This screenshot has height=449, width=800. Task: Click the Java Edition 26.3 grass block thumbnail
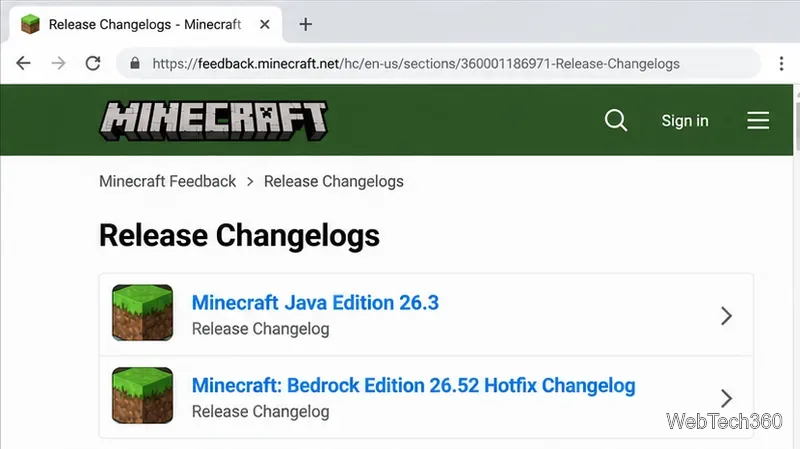(x=142, y=312)
